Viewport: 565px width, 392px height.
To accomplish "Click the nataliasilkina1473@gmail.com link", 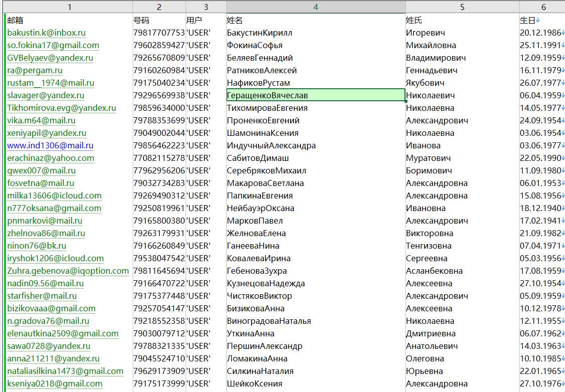I will click(65, 371).
